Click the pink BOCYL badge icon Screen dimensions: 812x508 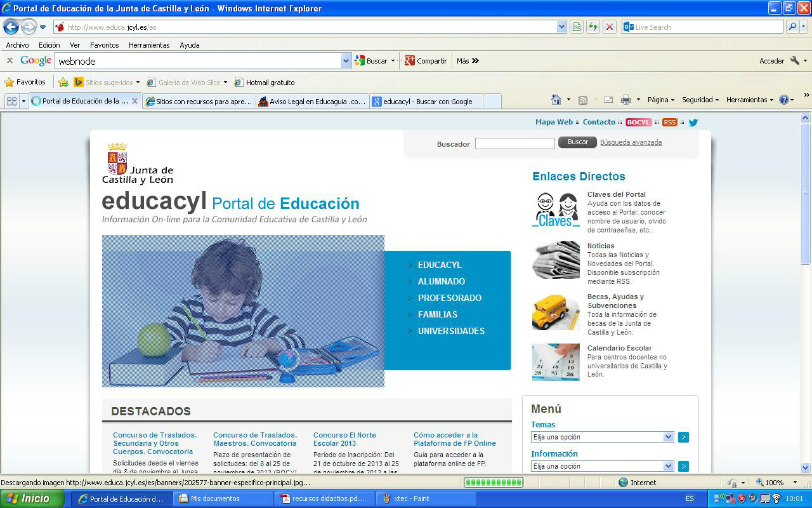(638, 123)
